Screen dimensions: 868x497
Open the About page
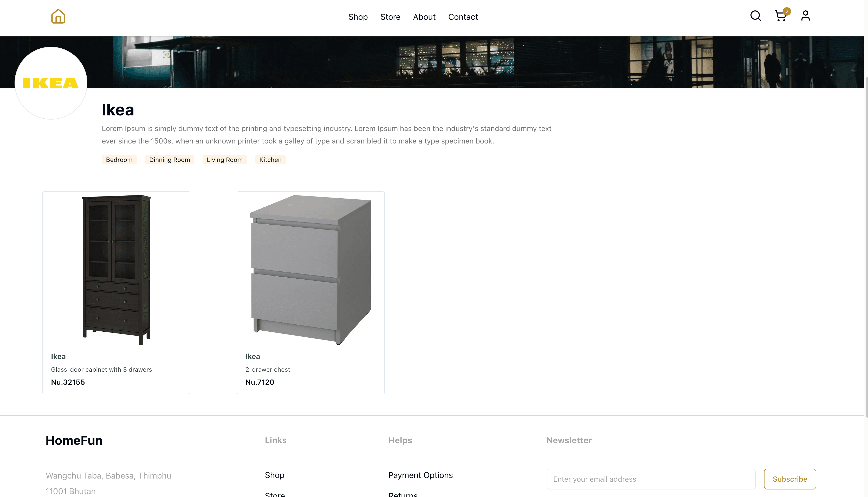(x=424, y=17)
